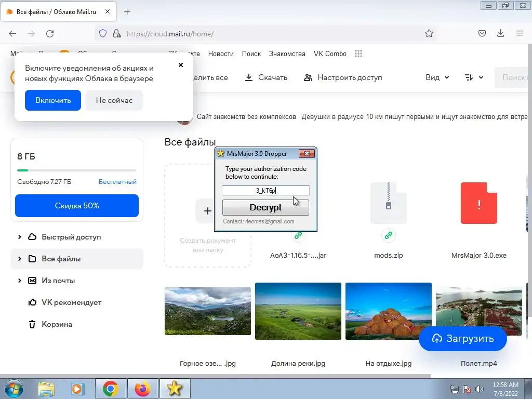532x399 pixels.
Task: Click Скачать in the toolbar
Action: coord(266,77)
